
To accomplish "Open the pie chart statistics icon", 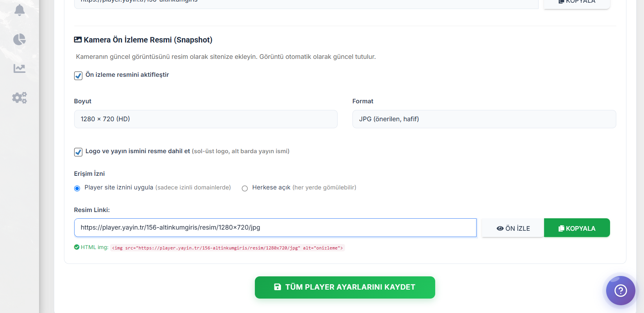I will [20, 39].
